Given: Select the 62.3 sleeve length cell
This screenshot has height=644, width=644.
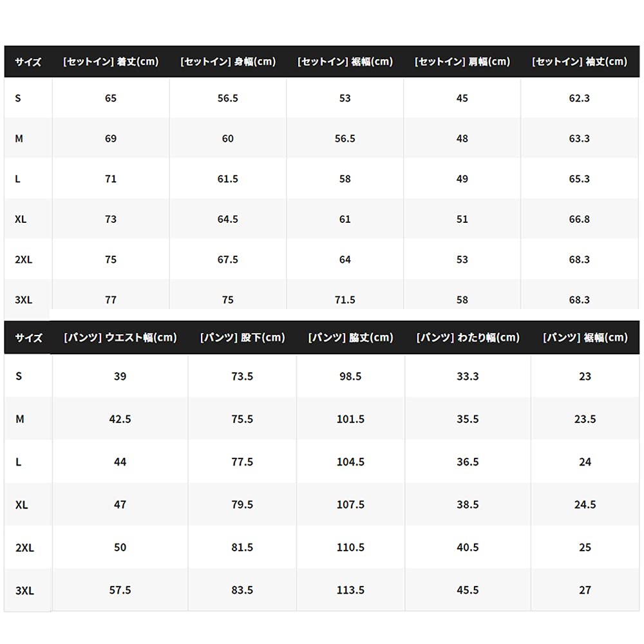Looking at the screenshot, I should pos(580,98).
